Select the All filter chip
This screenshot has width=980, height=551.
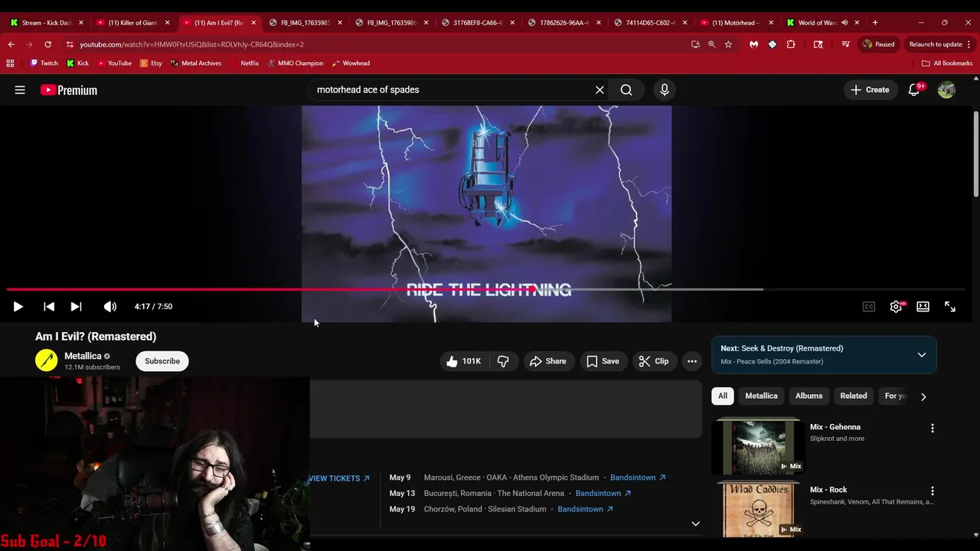click(x=722, y=396)
